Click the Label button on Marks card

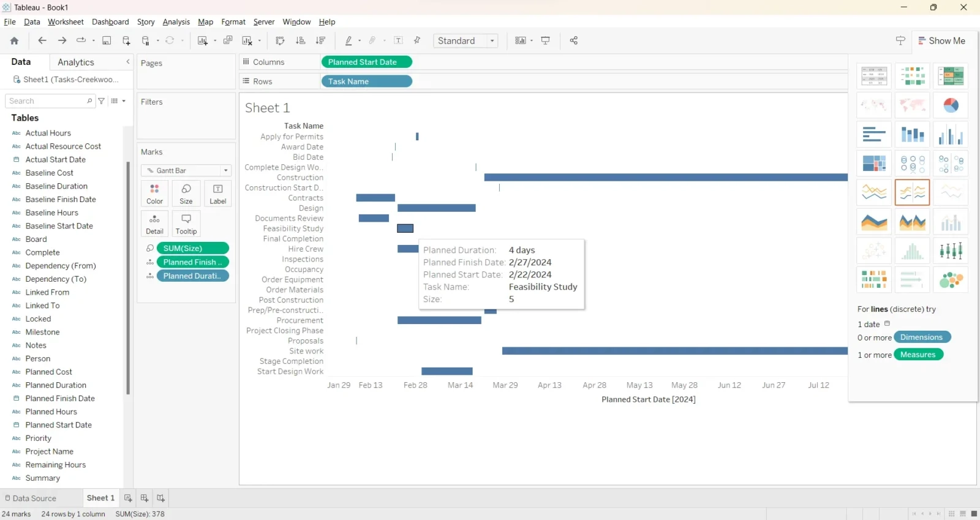pos(217,194)
